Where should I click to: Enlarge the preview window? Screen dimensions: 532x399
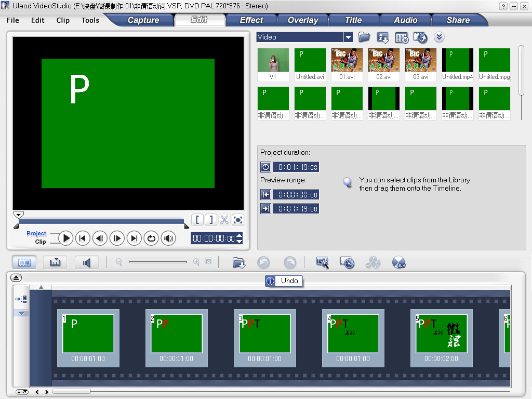coord(238,220)
